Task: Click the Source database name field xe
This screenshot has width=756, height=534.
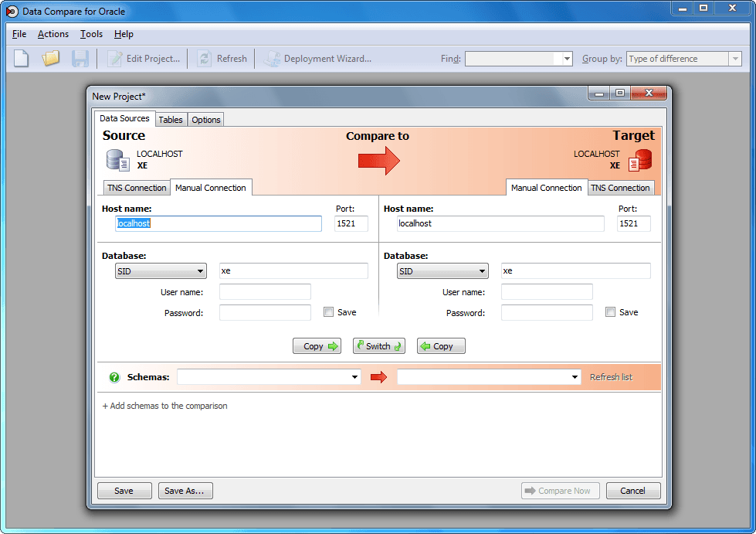Action: pyautogui.click(x=293, y=270)
